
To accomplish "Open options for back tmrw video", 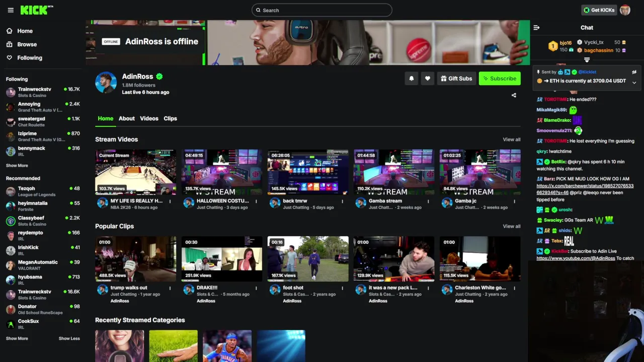I will 342,202.
